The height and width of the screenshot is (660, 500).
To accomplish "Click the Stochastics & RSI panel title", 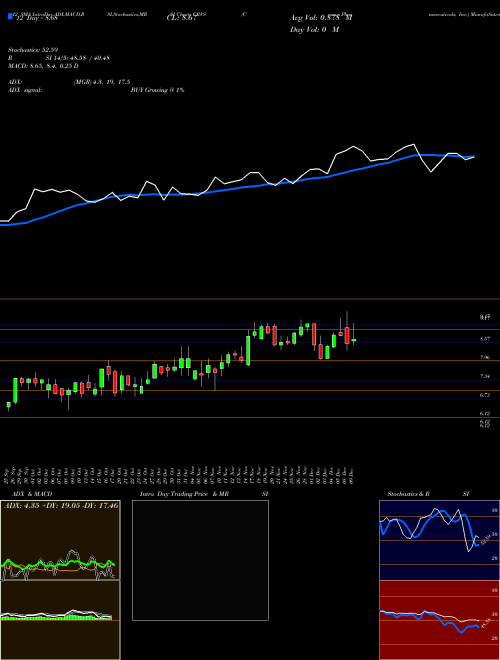I will tap(428, 494).
